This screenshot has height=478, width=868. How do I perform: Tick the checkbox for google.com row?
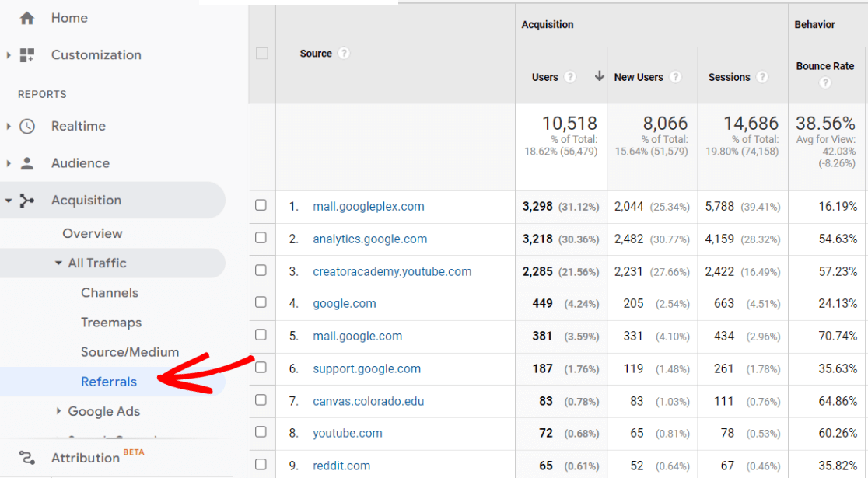(261, 302)
